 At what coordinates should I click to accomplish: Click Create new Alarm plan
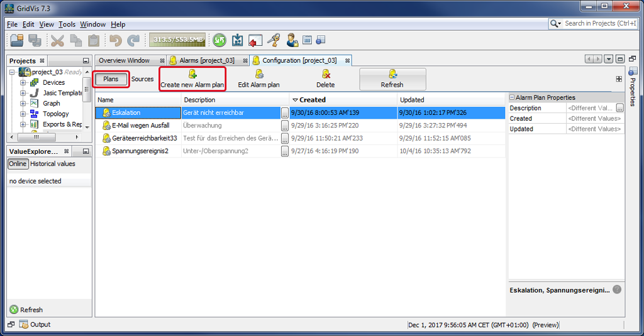point(192,79)
